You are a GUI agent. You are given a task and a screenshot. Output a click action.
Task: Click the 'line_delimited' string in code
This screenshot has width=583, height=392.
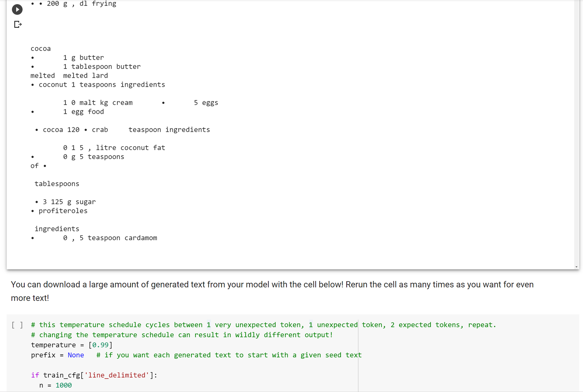pos(117,375)
